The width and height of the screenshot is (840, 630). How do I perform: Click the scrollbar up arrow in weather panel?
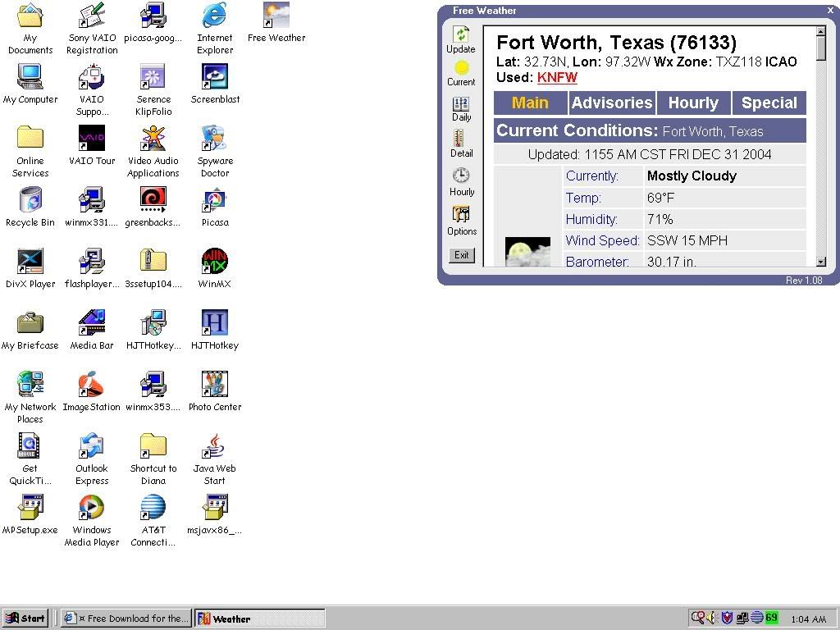pyautogui.click(x=820, y=31)
